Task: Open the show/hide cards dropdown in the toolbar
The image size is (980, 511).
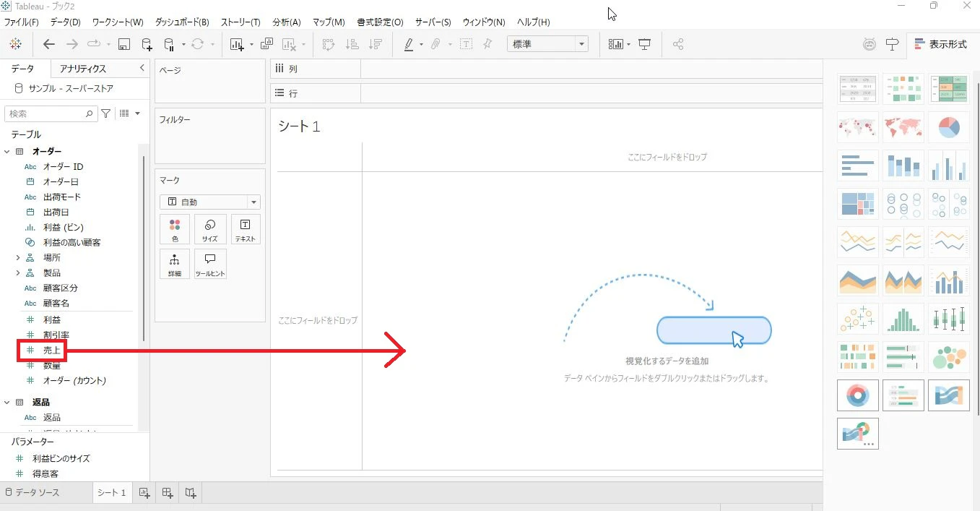Action: point(619,44)
